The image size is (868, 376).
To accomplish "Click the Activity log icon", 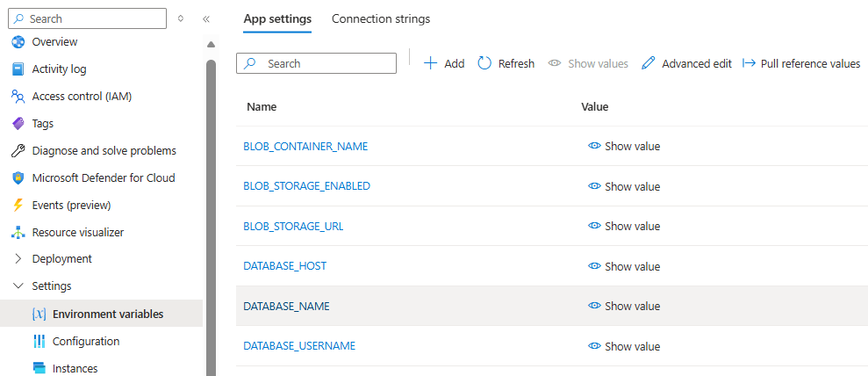I will [18, 69].
